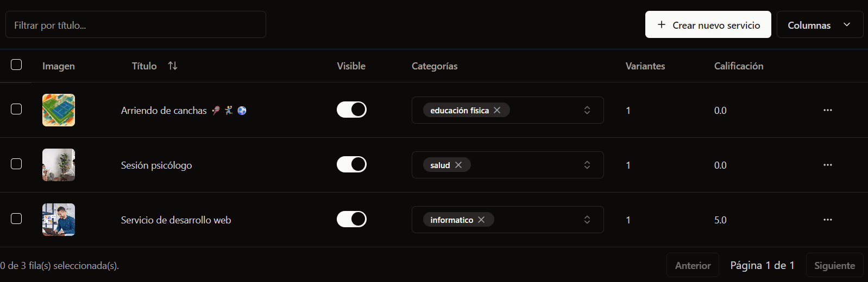This screenshot has height=282, width=868.
Task: Remove the educación física category tag
Action: [497, 110]
